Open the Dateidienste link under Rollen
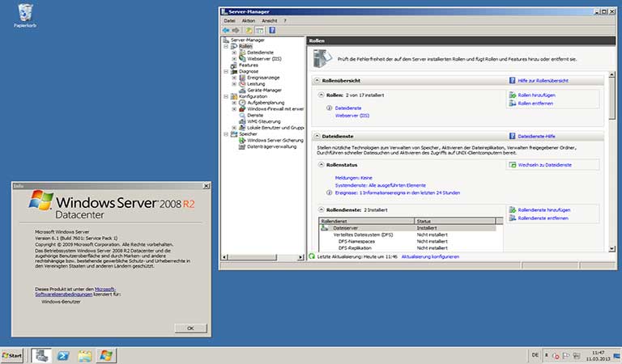The image size is (622, 364). (x=348, y=108)
